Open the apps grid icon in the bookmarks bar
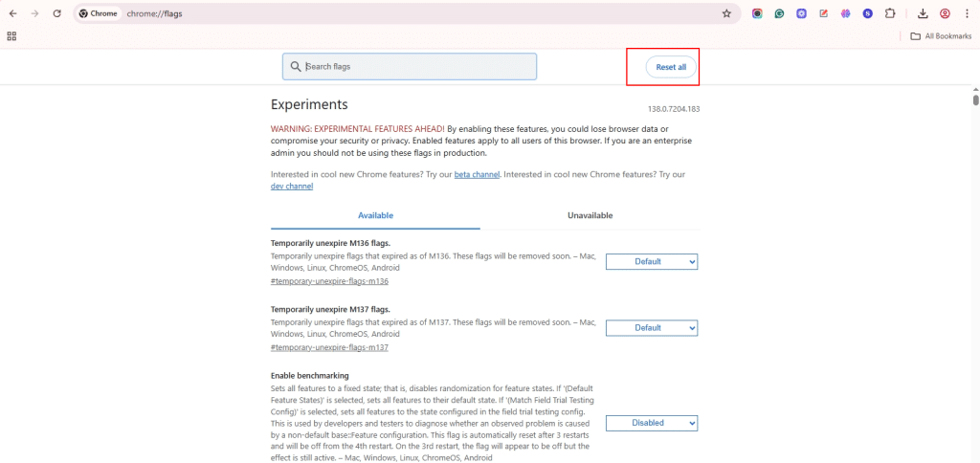Image resolution: width=980 pixels, height=463 pixels. 11,36
